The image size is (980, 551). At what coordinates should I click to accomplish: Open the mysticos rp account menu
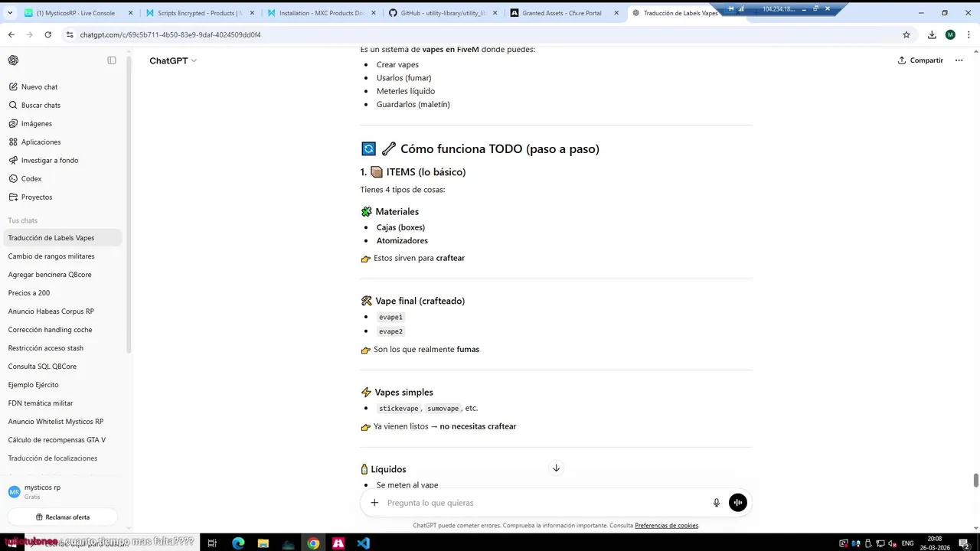pyautogui.click(x=63, y=491)
